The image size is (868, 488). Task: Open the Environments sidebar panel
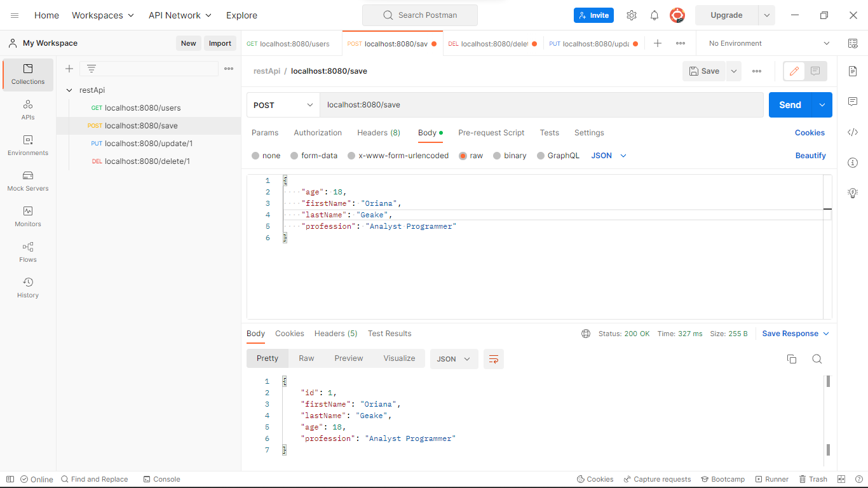pos(28,146)
